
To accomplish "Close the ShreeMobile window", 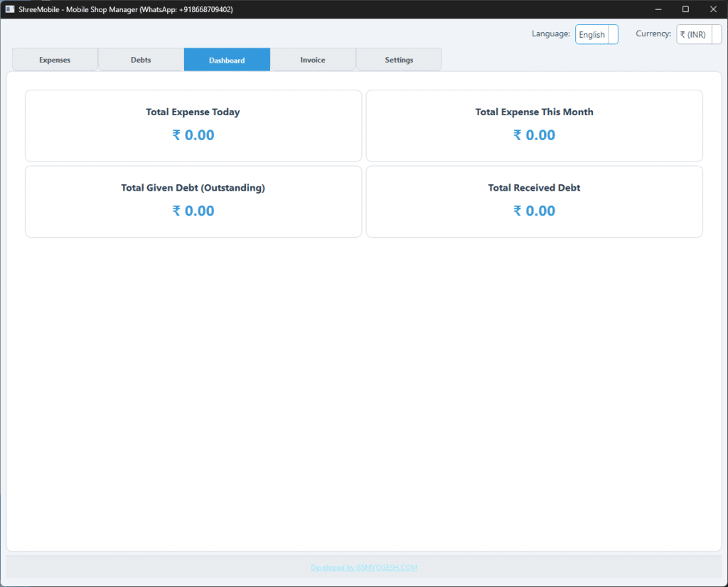I will click(x=713, y=9).
